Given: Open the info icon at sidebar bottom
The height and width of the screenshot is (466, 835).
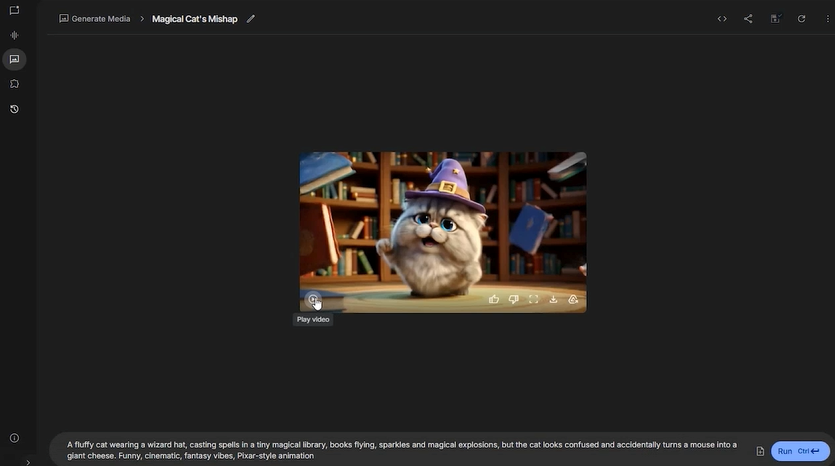Looking at the screenshot, I should 14,438.
